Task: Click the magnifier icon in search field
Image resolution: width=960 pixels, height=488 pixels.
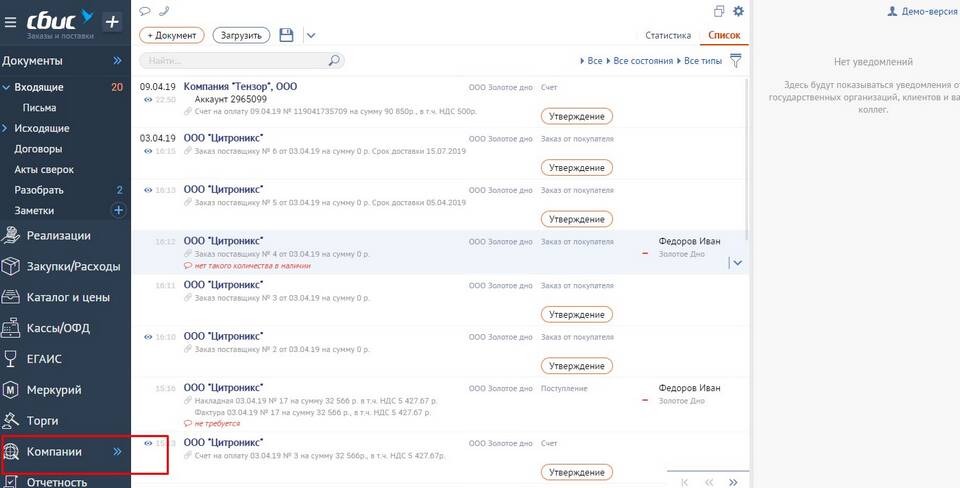Action: click(334, 61)
